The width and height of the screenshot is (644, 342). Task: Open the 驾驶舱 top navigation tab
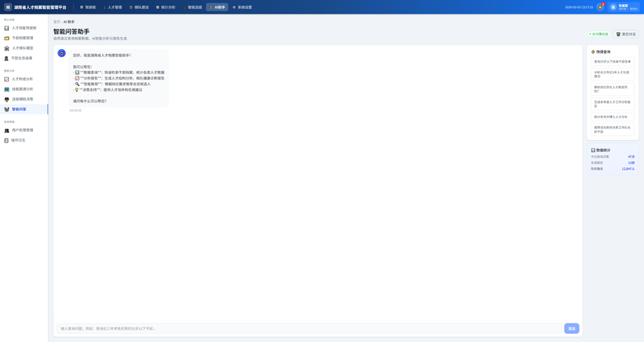tap(88, 7)
